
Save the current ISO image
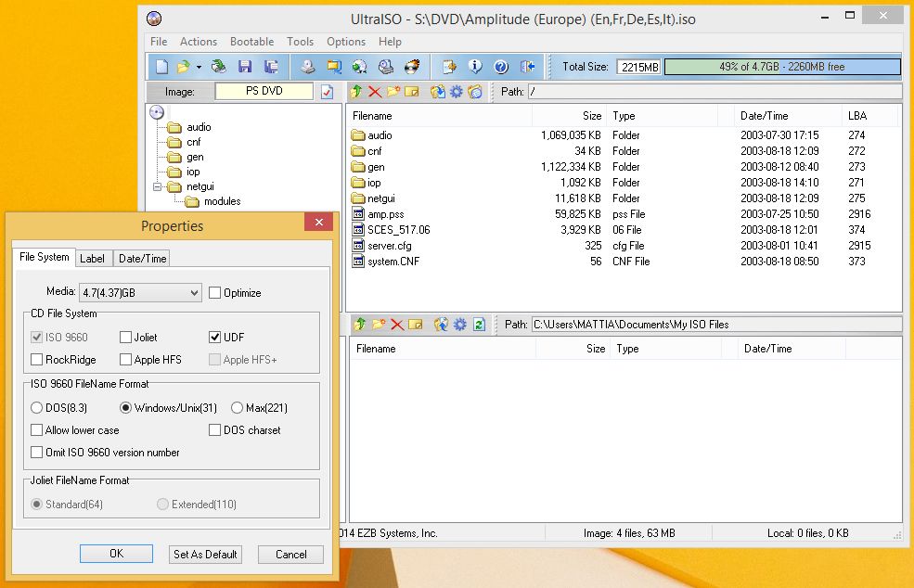[246, 66]
